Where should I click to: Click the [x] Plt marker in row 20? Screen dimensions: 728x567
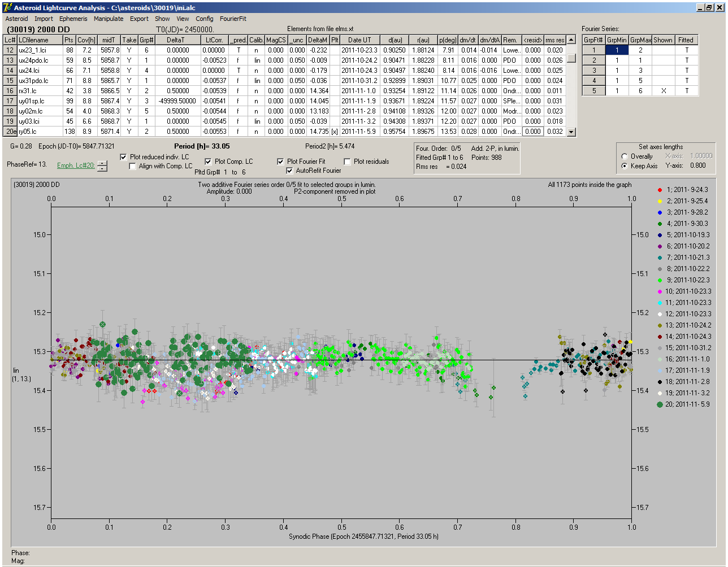point(335,132)
